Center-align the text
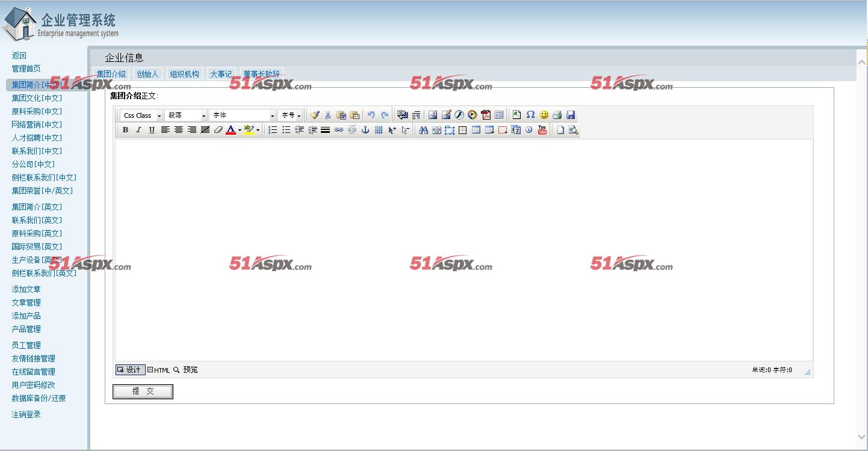This screenshot has height=451, width=868. point(178,130)
